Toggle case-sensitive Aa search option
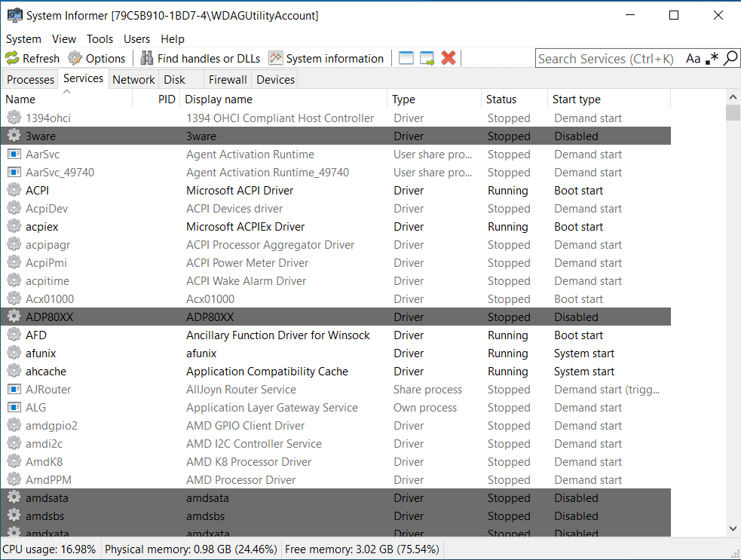741x560 pixels. 693,58
